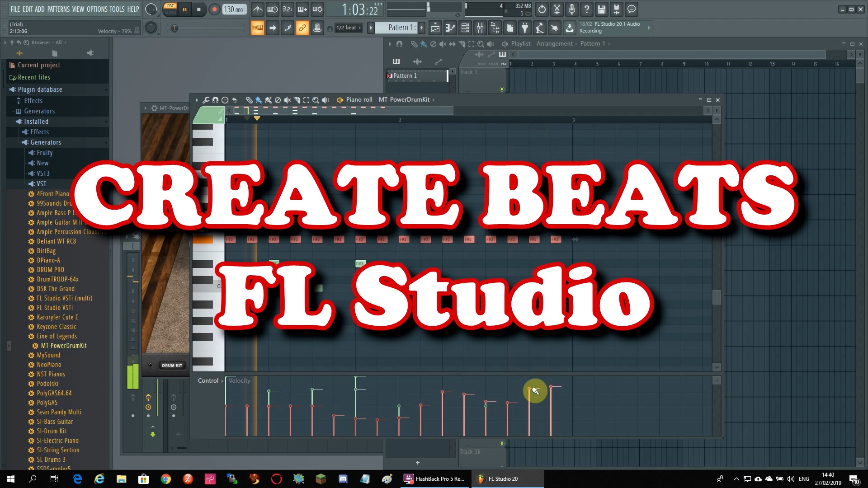The image size is (868, 488).
Task: Select the paint tool in Piano roll
Action: tap(259, 100)
